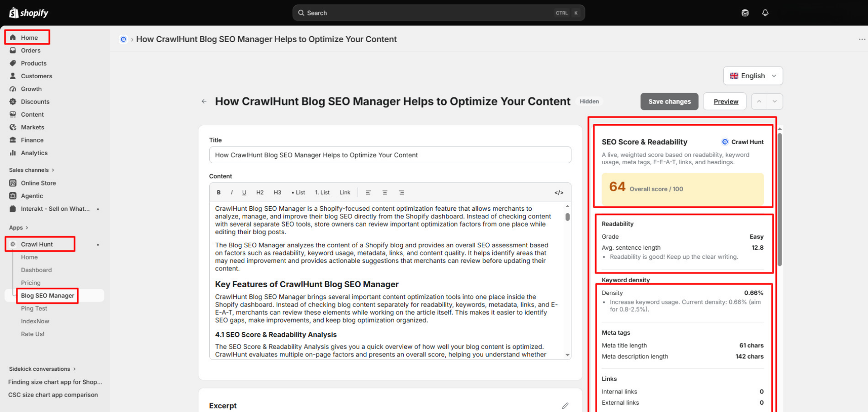Expand Sidekick conversations section
Viewport: 868px width, 412px height.
pos(42,369)
